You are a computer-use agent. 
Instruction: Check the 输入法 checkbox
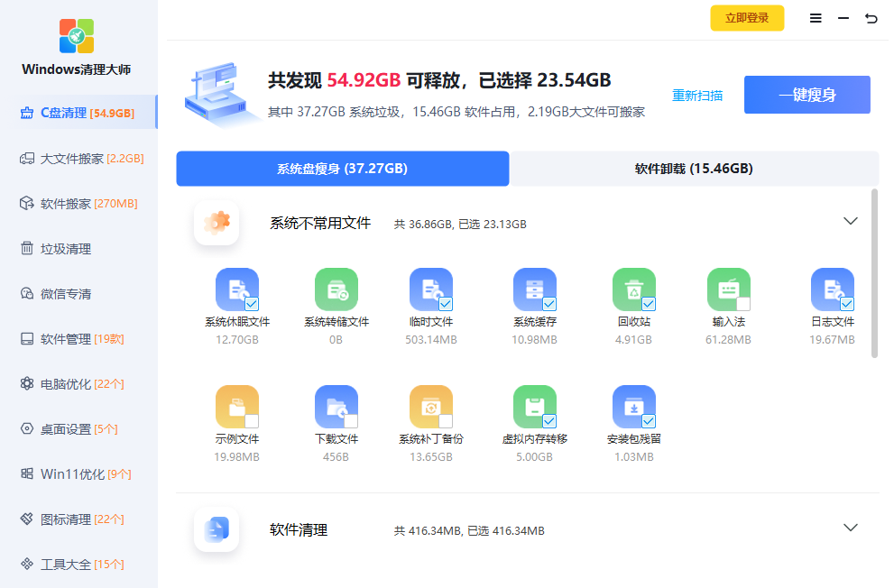pos(743,304)
